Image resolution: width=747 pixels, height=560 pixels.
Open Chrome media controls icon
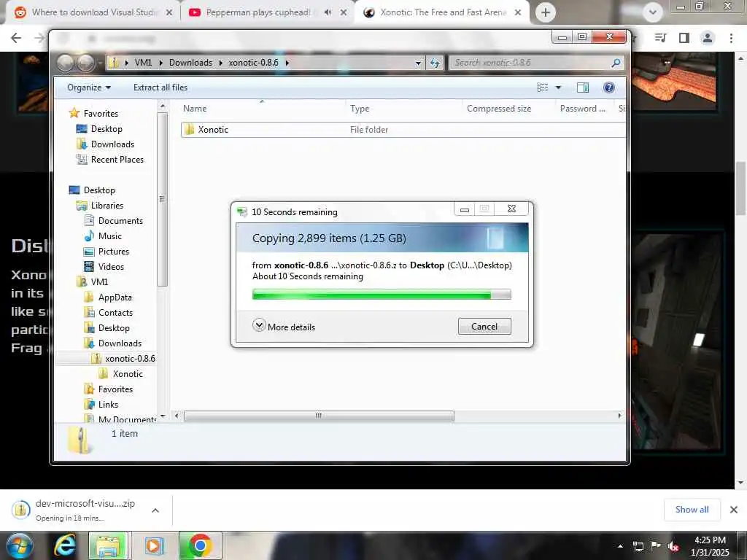pos(660,38)
